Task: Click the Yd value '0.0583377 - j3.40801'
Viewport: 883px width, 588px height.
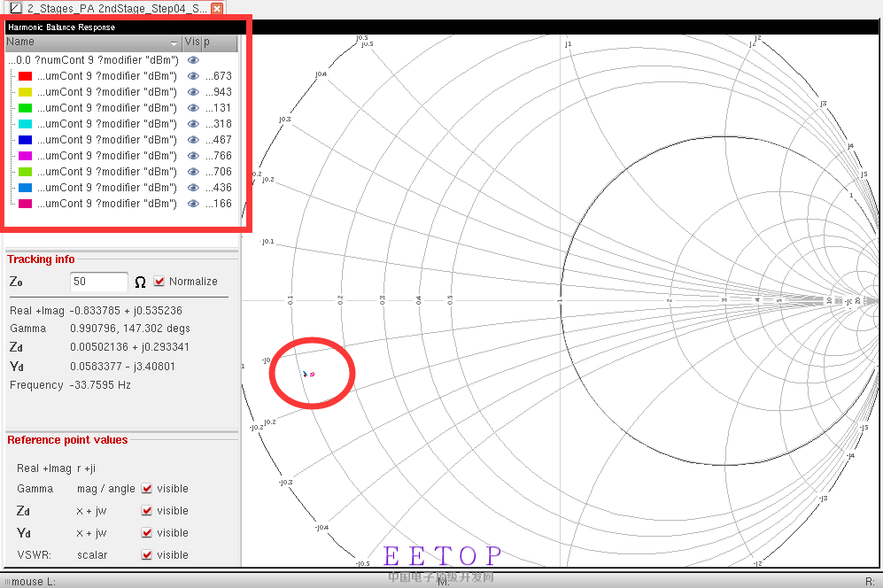Action: click(x=123, y=367)
